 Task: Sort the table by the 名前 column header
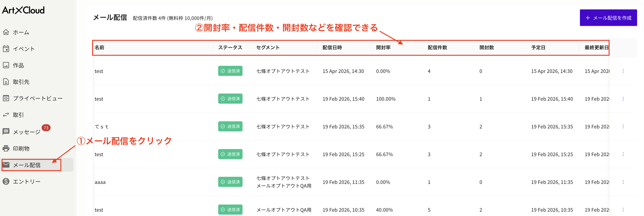tap(99, 47)
